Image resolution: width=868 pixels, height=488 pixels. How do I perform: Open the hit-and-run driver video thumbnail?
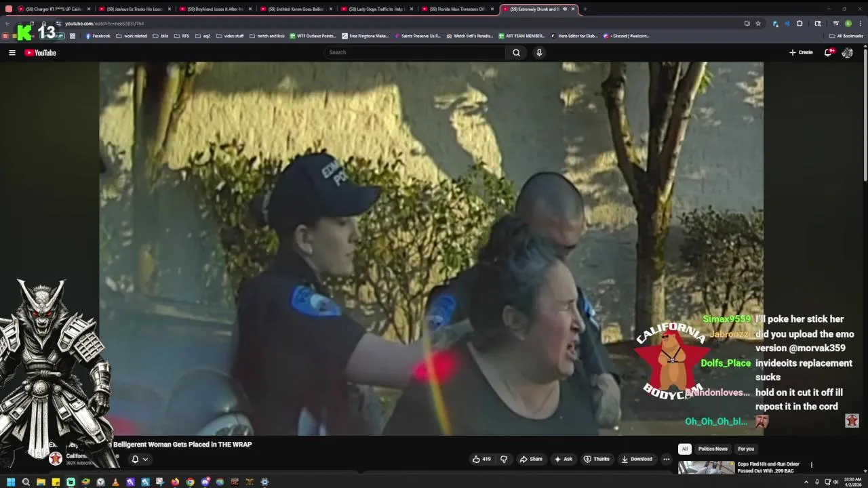click(706, 468)
